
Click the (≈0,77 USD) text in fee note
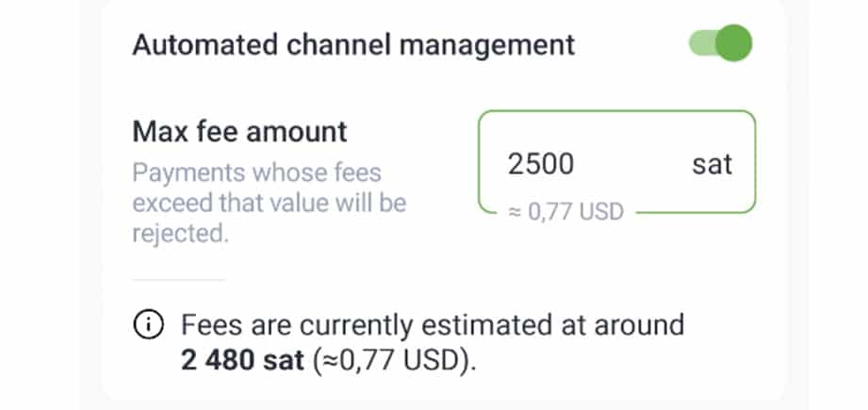(395, 361)
